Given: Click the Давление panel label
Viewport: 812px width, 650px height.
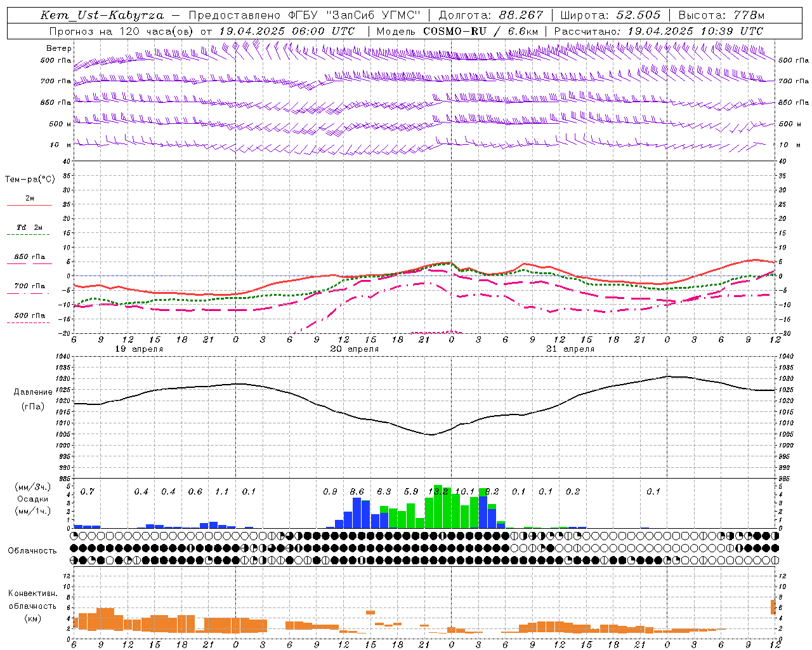Looking at the screenshot, I should click(33, 392).
